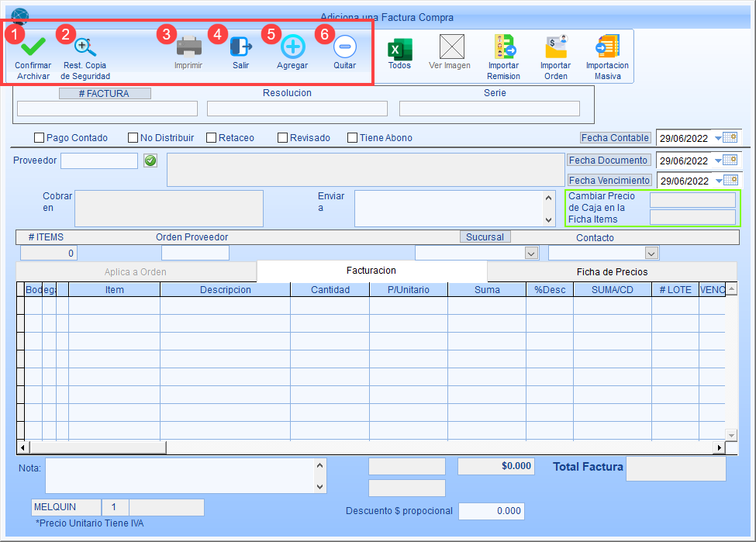Click the Descuento $ propocional value field

[x=492, y=511]
